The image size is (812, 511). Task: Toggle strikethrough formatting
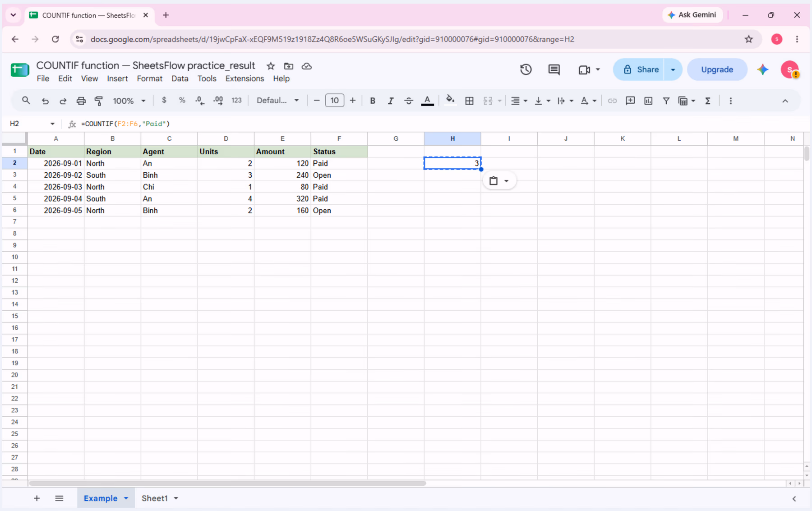409,101
